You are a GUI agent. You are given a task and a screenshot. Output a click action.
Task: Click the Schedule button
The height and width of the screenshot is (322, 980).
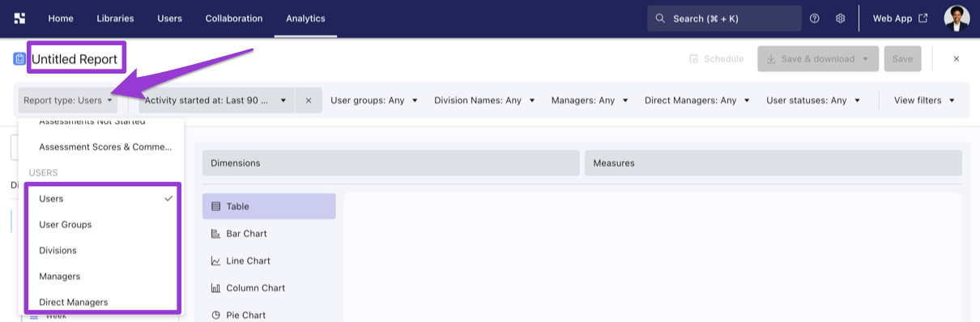pyautogui.click(x=717, y=59)
